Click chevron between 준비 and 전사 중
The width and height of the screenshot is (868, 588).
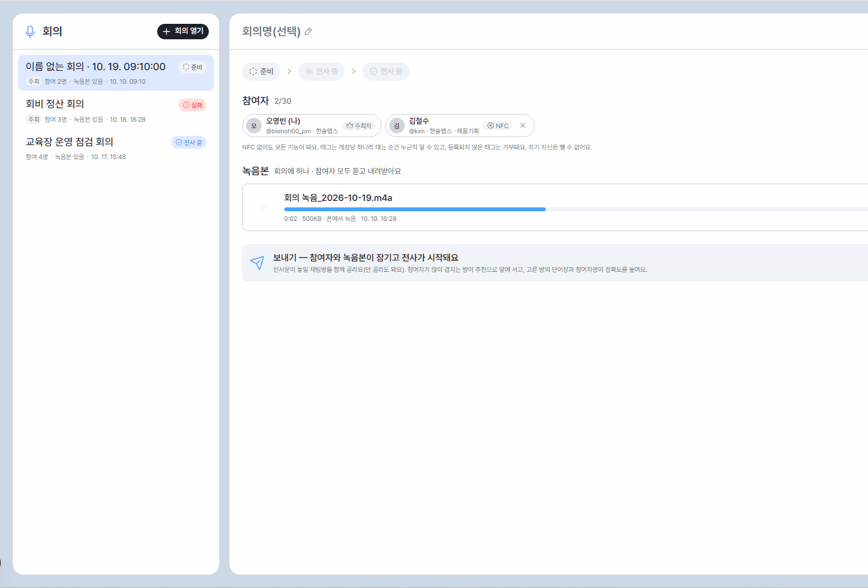point(289,71)
